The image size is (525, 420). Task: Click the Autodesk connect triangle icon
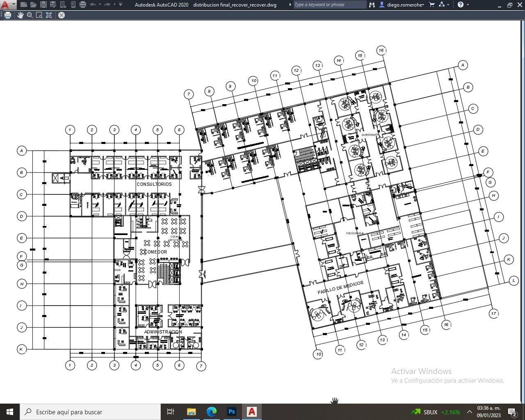(x=442, y=5)
